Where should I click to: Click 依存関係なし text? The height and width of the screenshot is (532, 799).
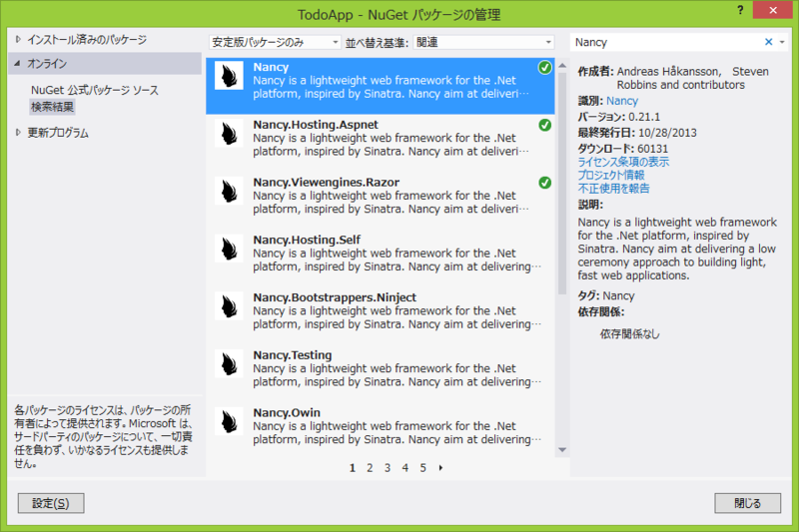tap(629, 334)
